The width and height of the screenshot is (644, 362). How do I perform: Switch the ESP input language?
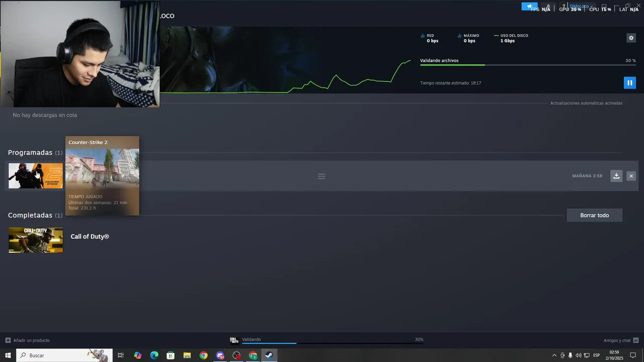[597, 355]
